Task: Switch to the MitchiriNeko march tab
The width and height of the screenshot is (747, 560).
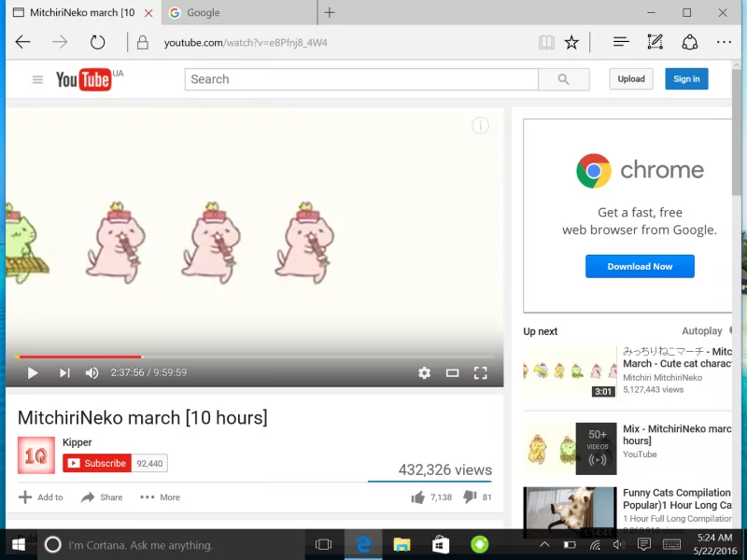Action: 82,12
